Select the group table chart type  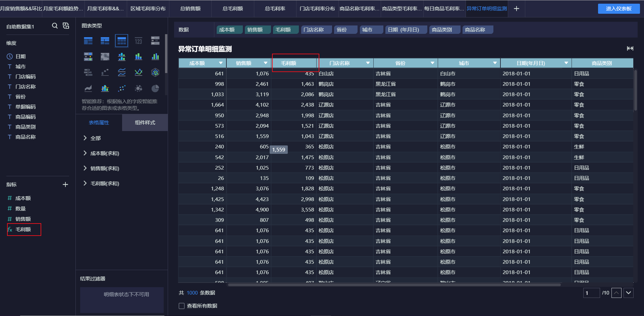point(88,41)
